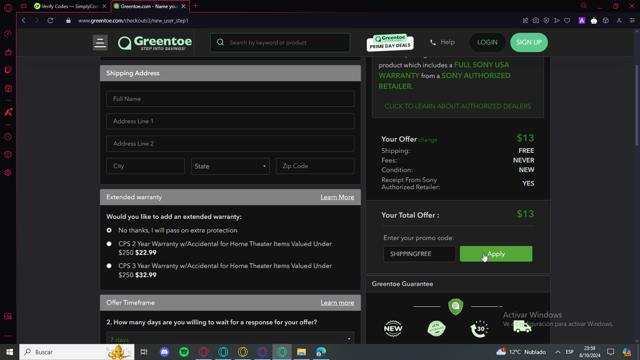The height and width of the screenshot is (360, 640).
Task: Open the browser snapshot camera icon
Action: (536, 20)
